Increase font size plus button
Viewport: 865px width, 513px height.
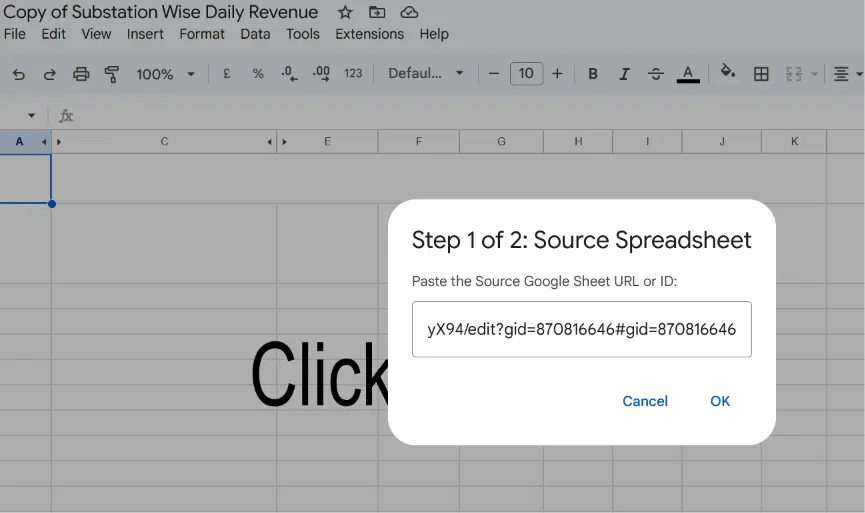[x=557, y=73]
